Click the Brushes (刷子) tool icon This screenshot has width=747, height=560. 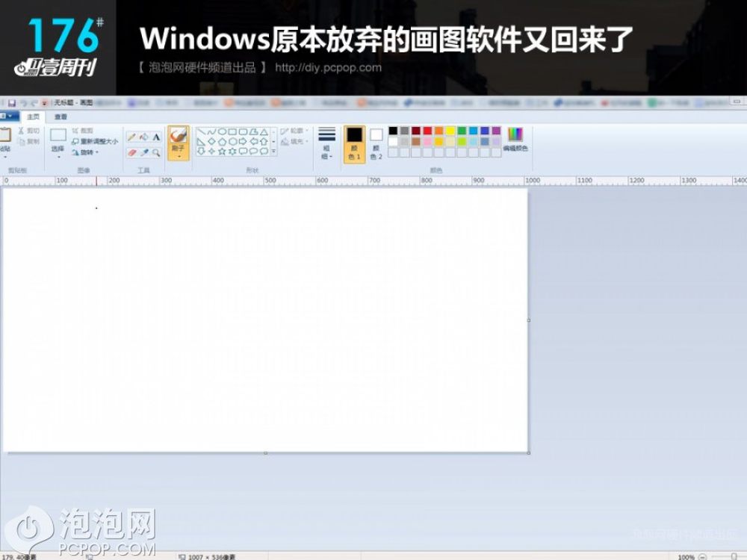[x=179, y=135]
